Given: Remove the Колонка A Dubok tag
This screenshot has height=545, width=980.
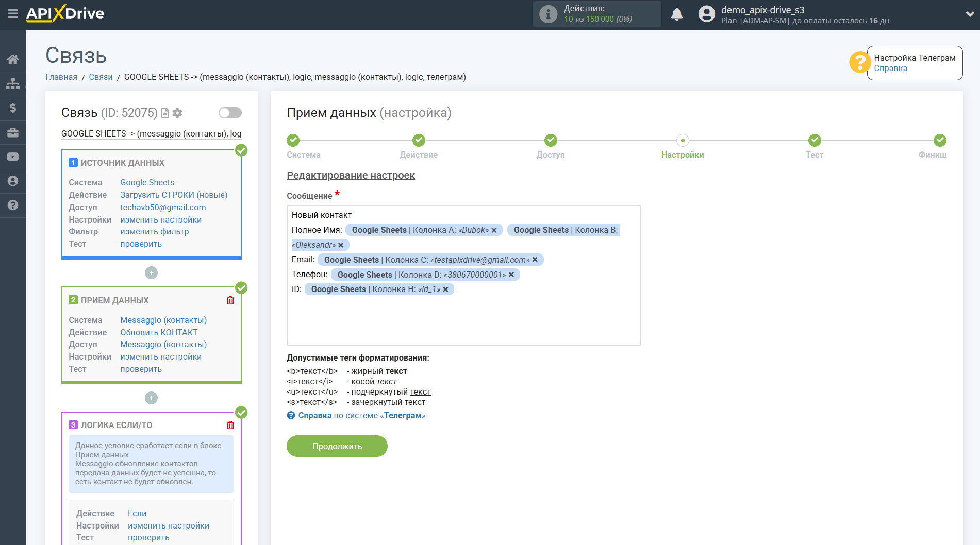Looking at the screenshot, I should click(x=494, y=230).
